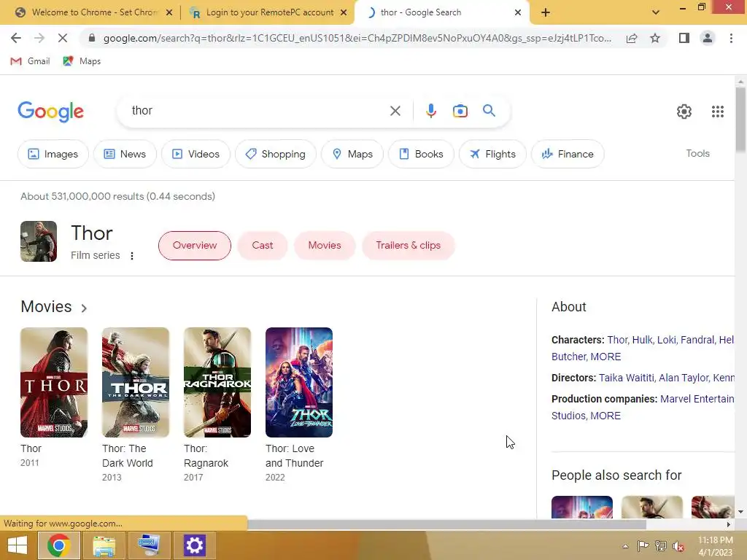Open the Gmail bookmark
Screen dimensions: 747x560
tap(30, 61)
